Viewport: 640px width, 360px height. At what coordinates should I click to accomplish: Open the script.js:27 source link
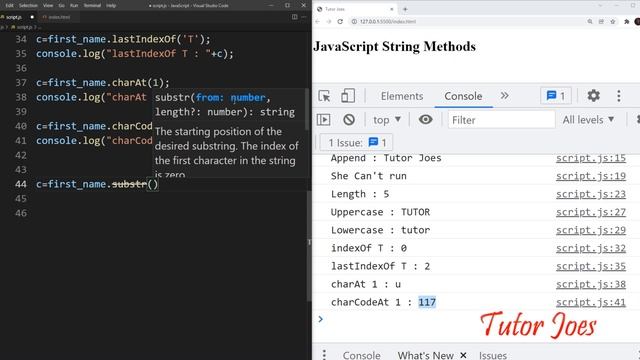click(591, 212)
